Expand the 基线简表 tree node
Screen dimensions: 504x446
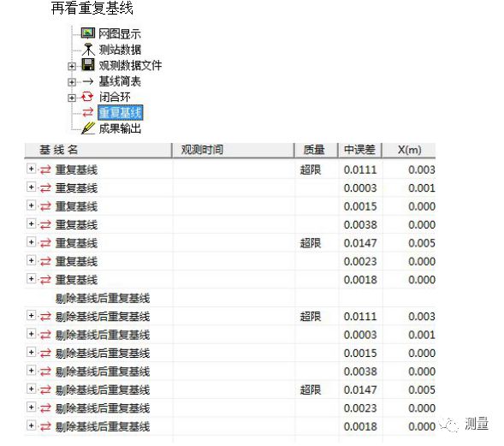(72, 82)
